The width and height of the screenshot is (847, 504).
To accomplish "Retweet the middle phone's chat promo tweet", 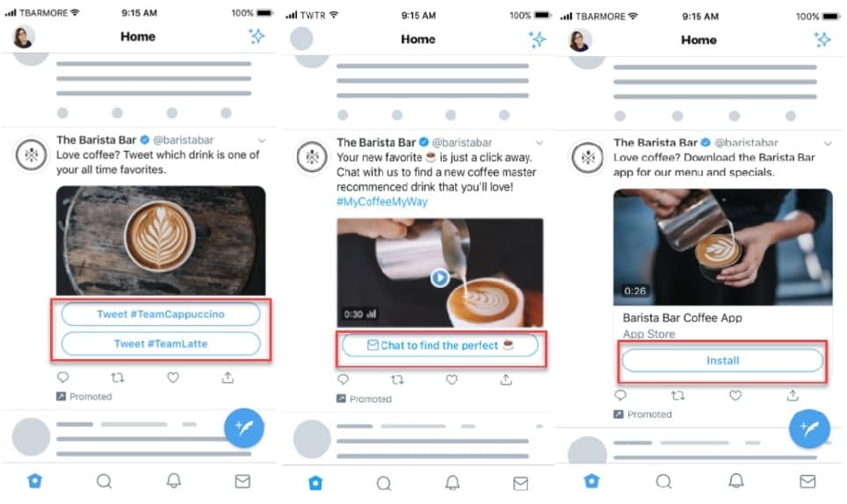I will pyautogui.click(x=397, y=379).
